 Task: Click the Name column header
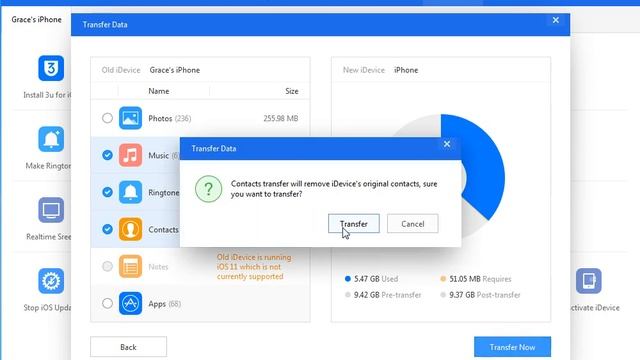(x=159, y=91)
